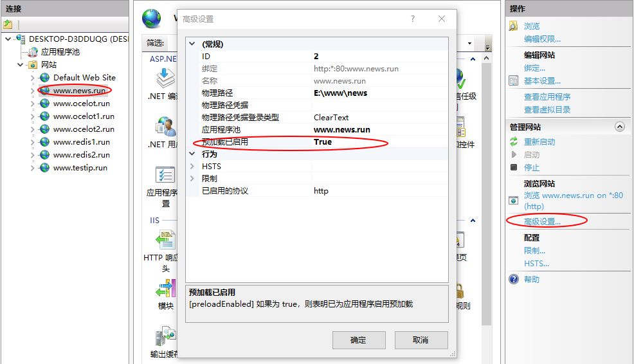Screen dimensions: 634x364
Task: Expand the HSTS property group
Action: point(192,166)
